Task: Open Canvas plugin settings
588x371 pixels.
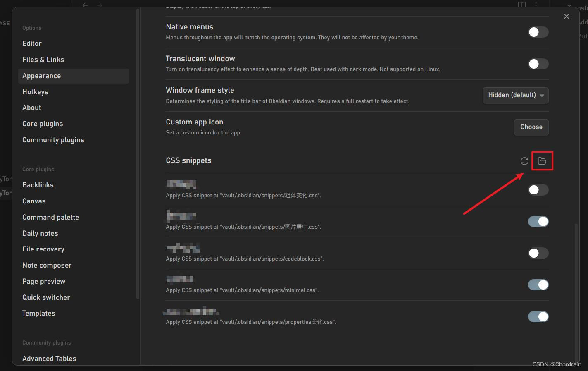Action: pyautogui.click(x=34, y=201)
